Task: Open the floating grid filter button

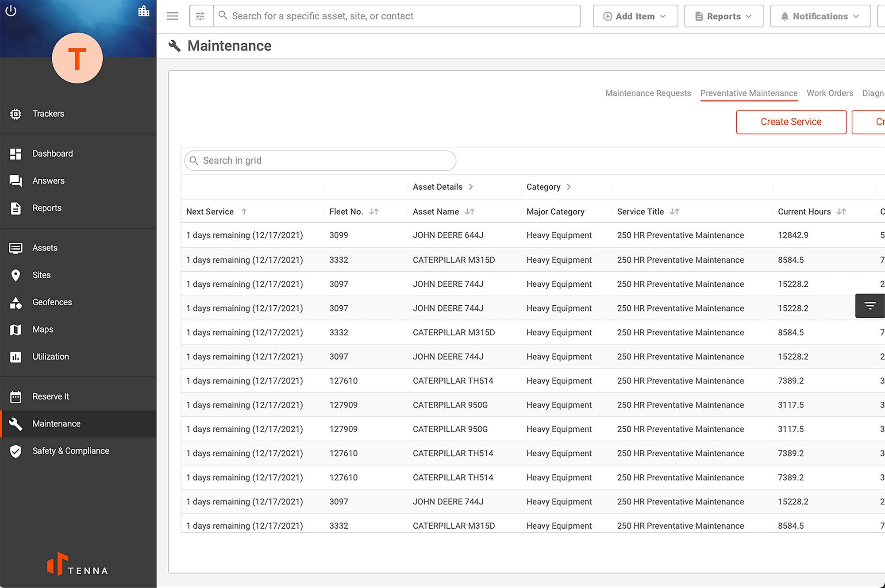Action: (x=870, y=306)
